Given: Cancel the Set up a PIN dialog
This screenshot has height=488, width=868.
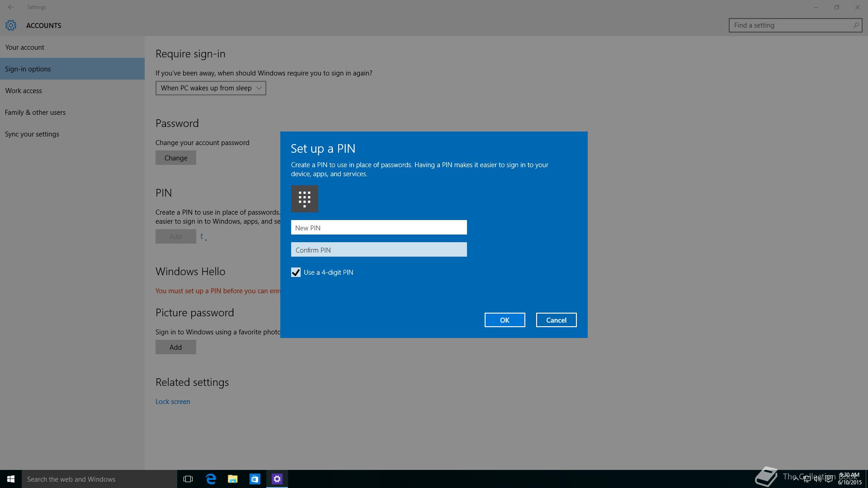Looking at the screenshot, I should point(556,320).
